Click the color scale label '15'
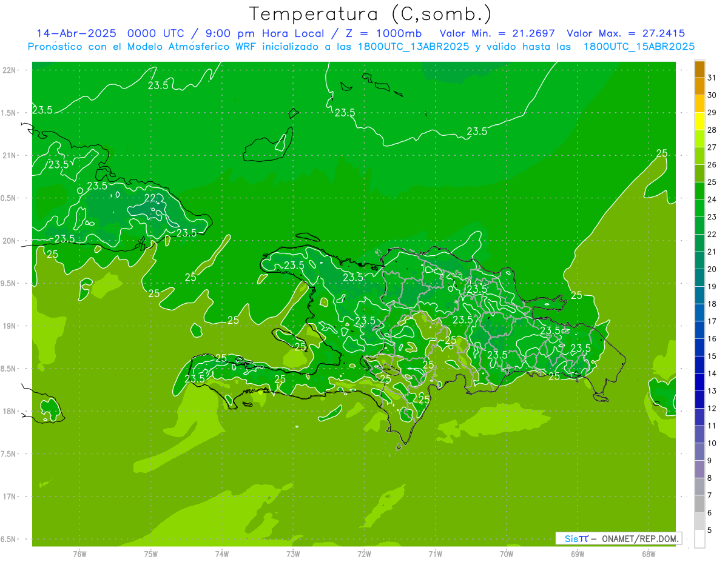This screenshot has width=728, height=562. [x=712, y=356]
